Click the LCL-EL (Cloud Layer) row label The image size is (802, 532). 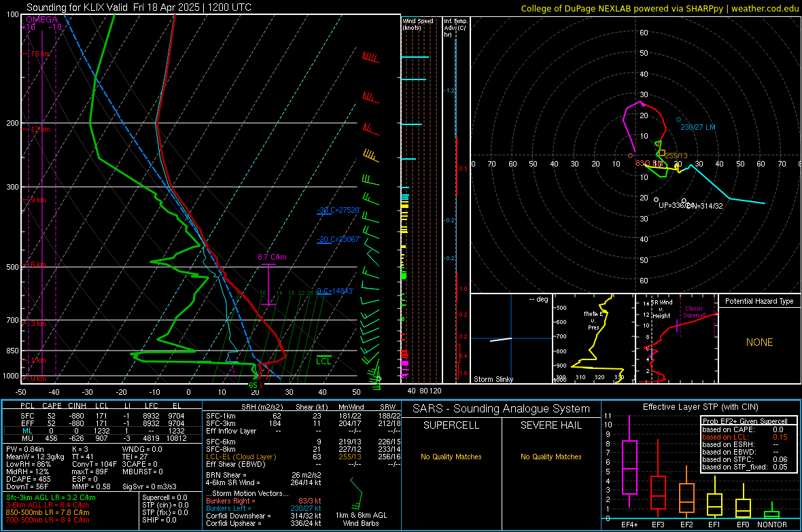241,457
